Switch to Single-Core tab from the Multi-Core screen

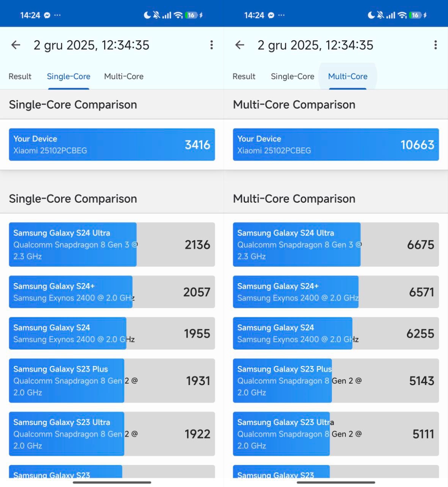click(292, 76)
